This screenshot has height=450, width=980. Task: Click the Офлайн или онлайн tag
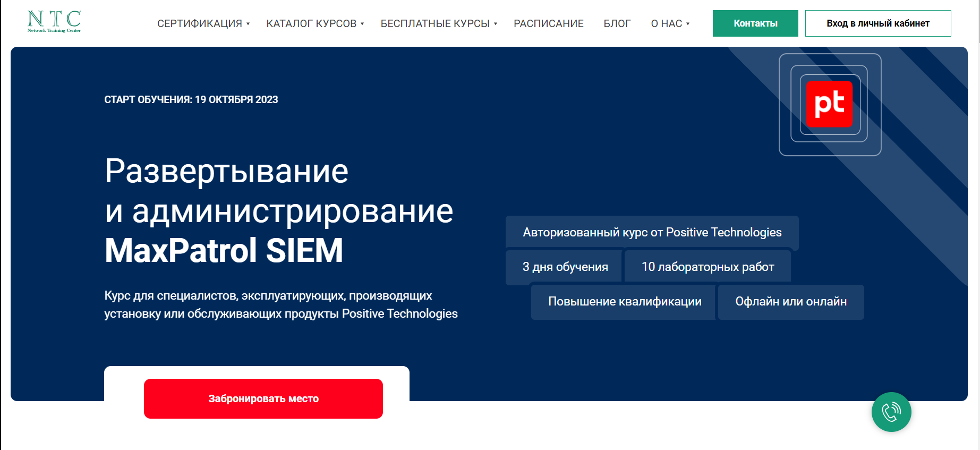coord(791,302)
